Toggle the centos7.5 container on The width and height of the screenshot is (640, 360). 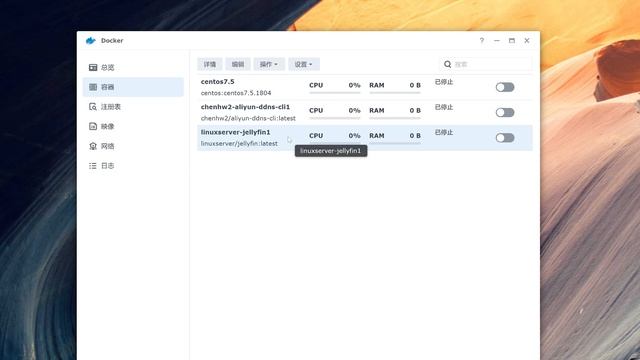(x=505, y=87)
